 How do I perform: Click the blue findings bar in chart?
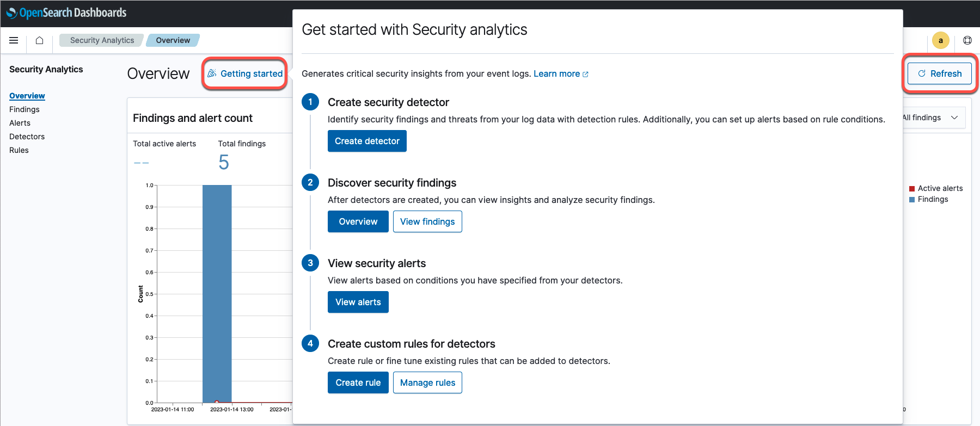coord(217,294)
